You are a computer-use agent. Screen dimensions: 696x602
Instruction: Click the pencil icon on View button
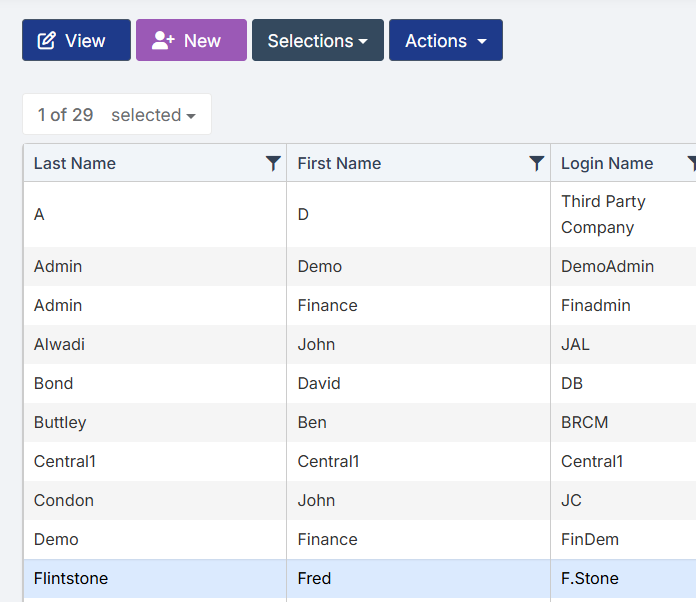pos(46,41)
